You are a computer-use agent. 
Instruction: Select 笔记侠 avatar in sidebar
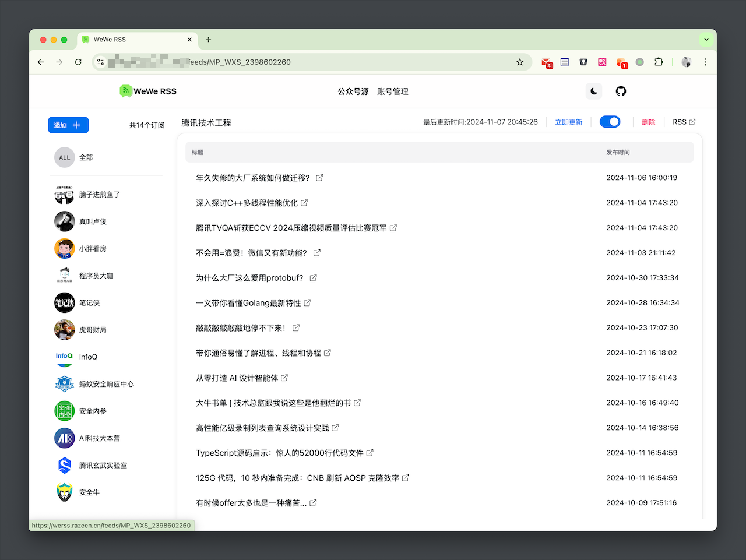pyautogui.click(x=64, y=303)
